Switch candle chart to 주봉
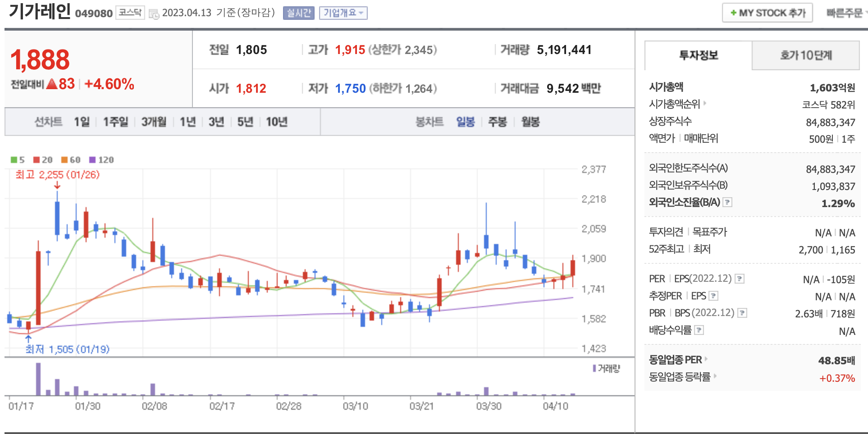The height and width of the screenshot is (434, 868). coord(498,122)
